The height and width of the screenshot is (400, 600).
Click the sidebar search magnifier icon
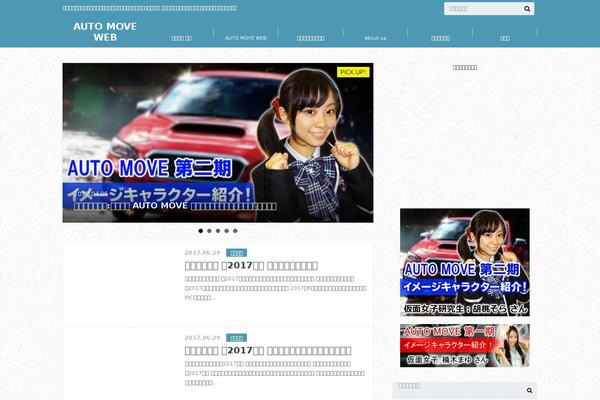pyautogui.click(x=529, y=390)
